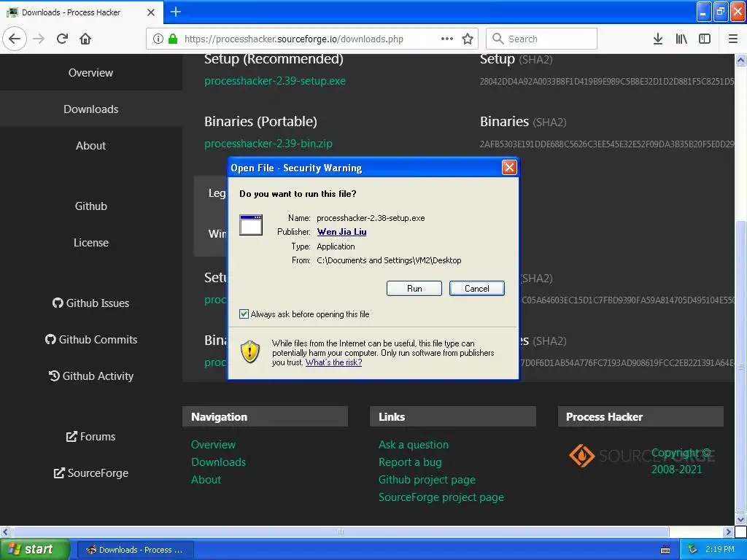Download processhacker-2.39-setup.exe
Screen dimensions: 747x560
tap(275, 81)
